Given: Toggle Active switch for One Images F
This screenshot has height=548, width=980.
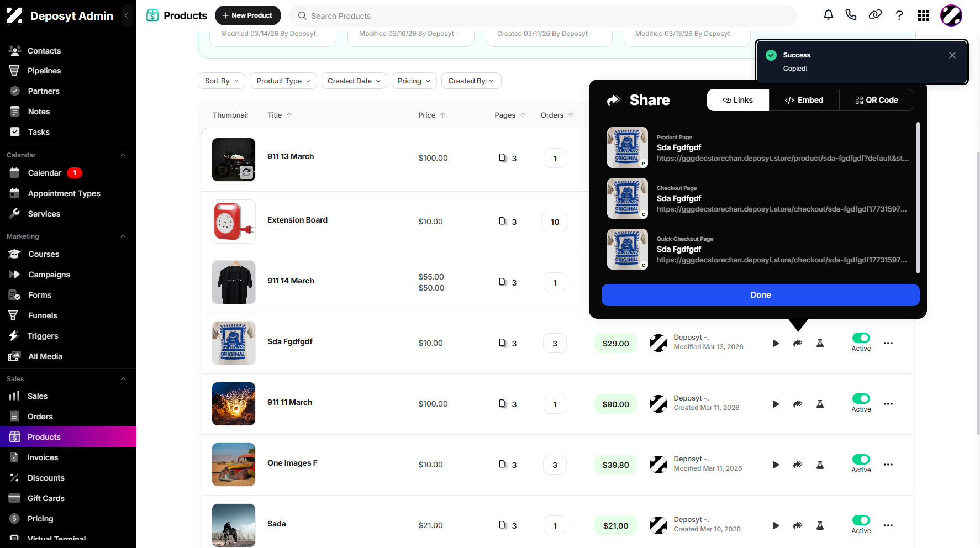Looking at the screenshot, I should (x=861, y=459).
